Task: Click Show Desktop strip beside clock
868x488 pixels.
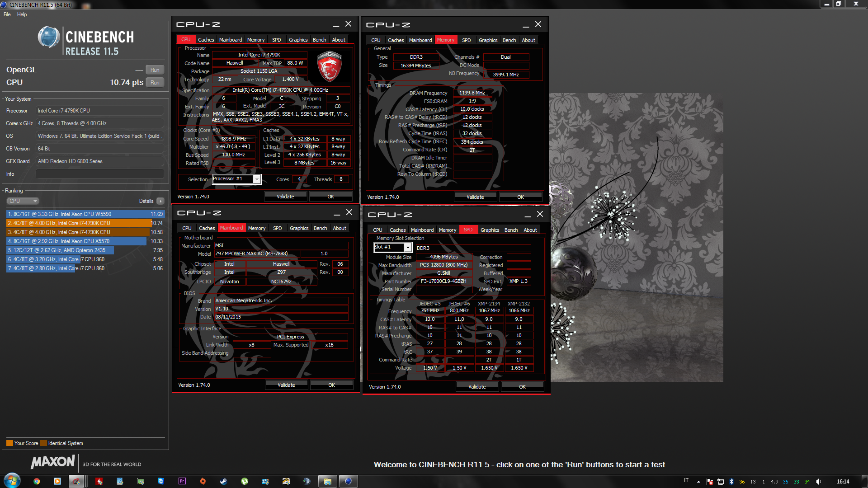Action: [864, 481]
